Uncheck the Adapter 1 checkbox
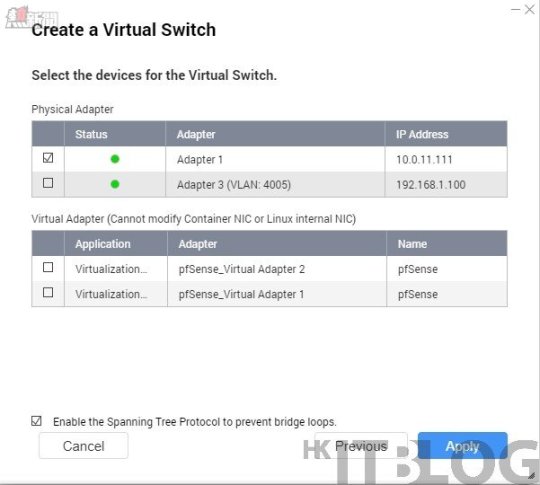The width and height of the screenshot is (540, 485). [x=48, y=158]
